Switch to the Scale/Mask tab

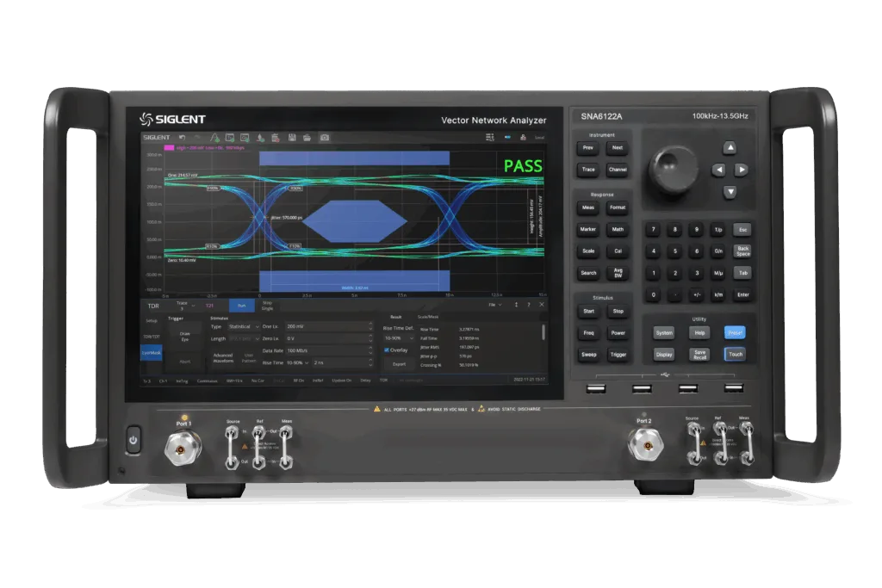[x=428, y=317]
